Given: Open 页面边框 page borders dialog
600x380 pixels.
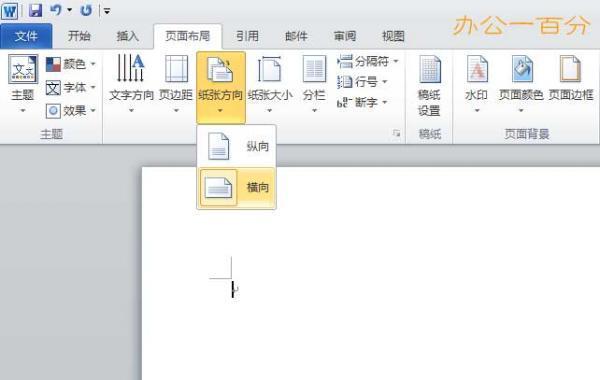Looking at the screenshot, I should (x=571, y=78).
